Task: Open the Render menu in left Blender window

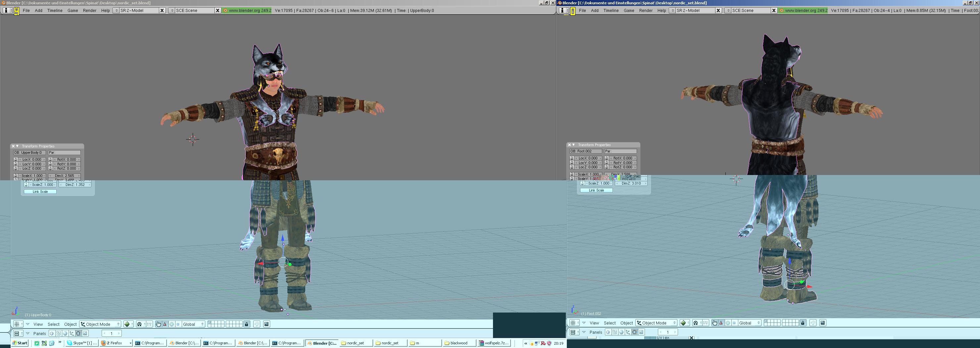Action: (x=89, y=11)
